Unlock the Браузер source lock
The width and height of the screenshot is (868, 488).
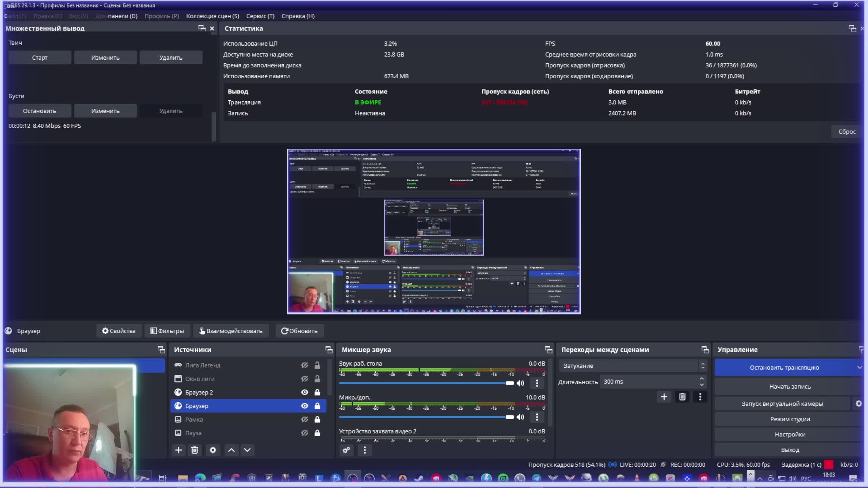(x=317, y=406)
